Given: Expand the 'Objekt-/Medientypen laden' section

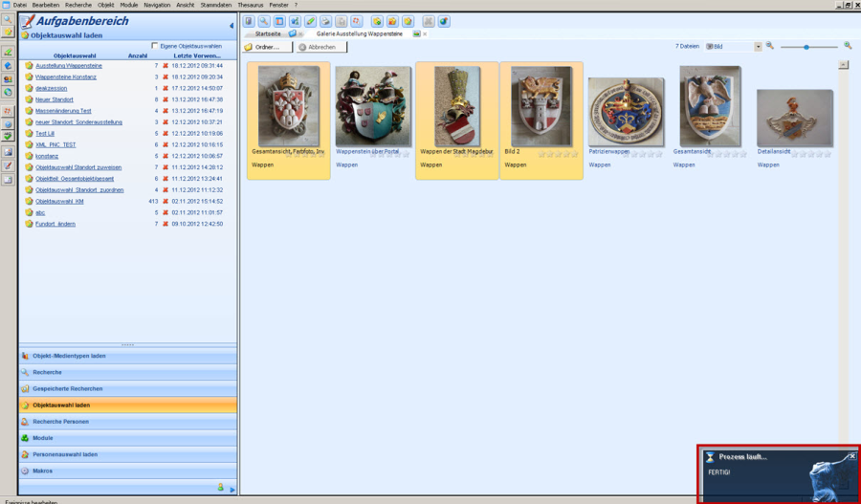Looking at the screenshot, I should coord(128,356).
